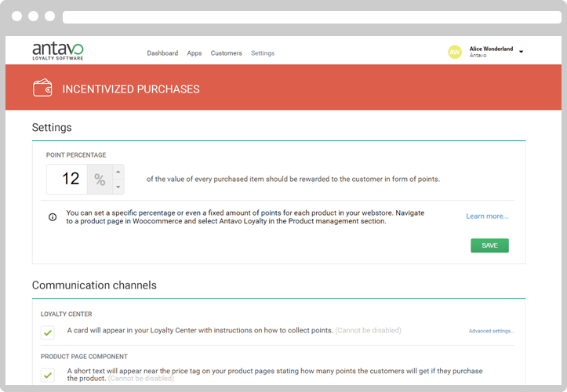Open the Alice Wonderland account dropdown arrow
This screenshot has height=392, width=567.
click(x=521, y=52)
